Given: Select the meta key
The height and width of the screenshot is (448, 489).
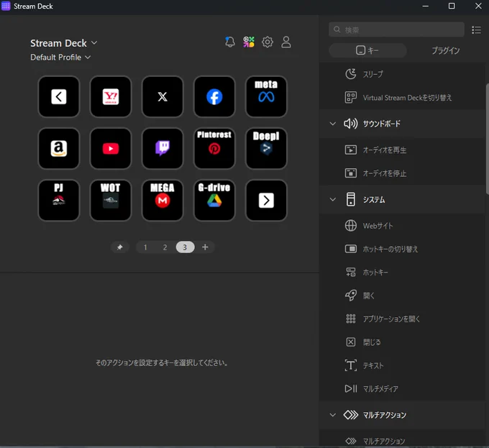Looking at the screenshot, I should coord(266,96).
